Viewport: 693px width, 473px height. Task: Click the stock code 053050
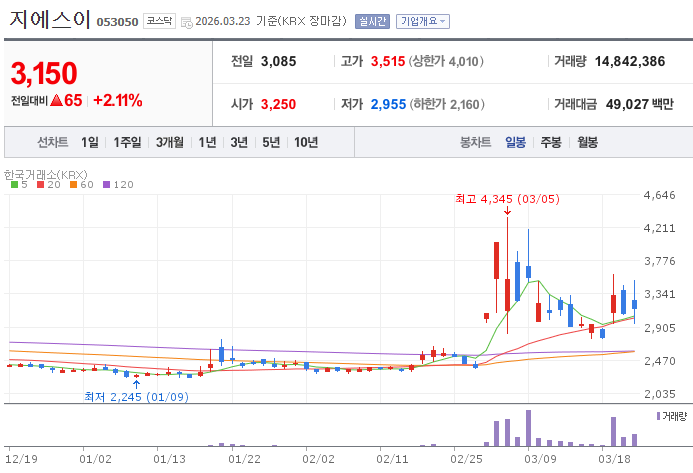(117, 22)
